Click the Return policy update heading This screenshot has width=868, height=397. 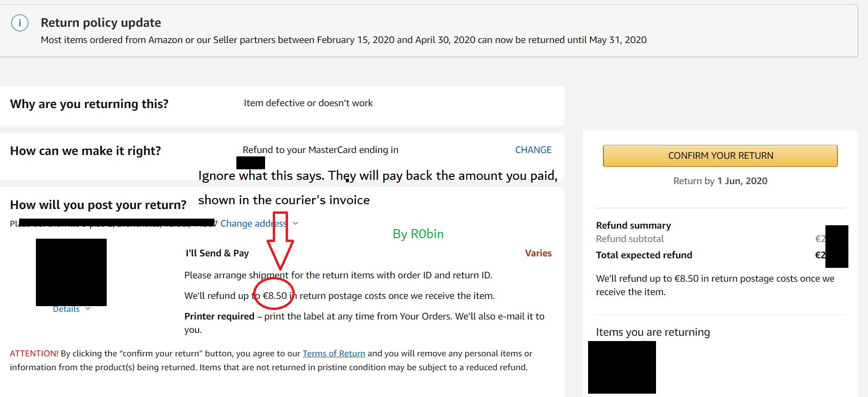click(101, 22)
